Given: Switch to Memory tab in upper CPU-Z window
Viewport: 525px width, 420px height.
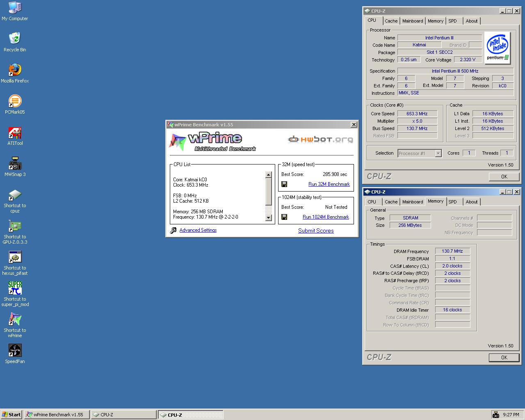Looking at the screenshot, I should point(436,21).
